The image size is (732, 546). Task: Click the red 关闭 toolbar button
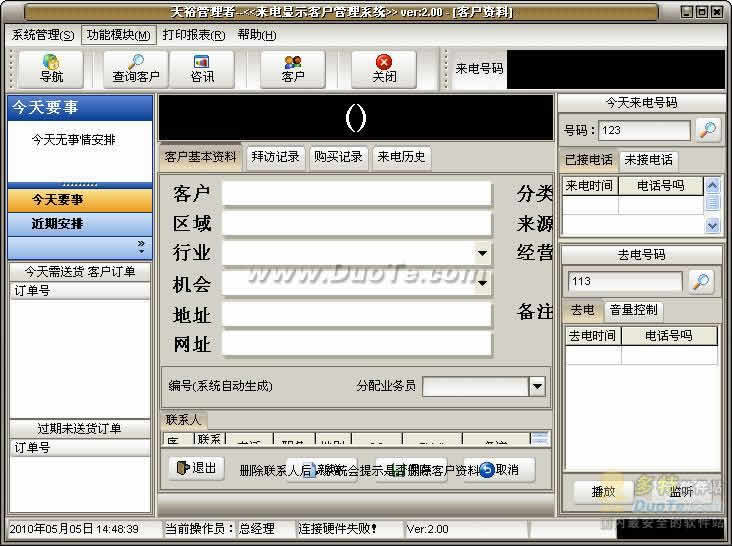[x=384, y=69]
